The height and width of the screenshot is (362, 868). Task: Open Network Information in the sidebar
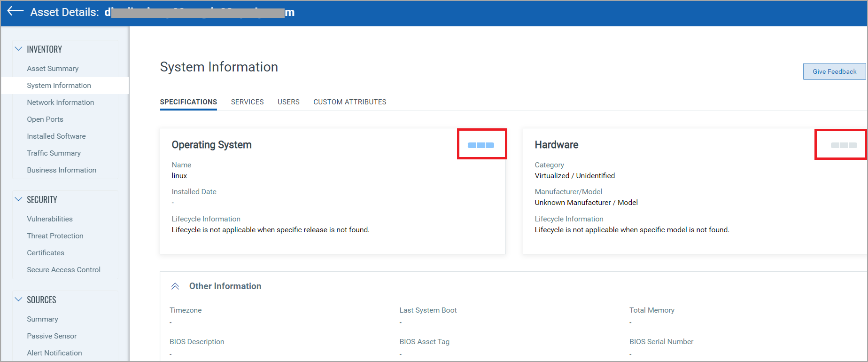(x=61, y=102)
